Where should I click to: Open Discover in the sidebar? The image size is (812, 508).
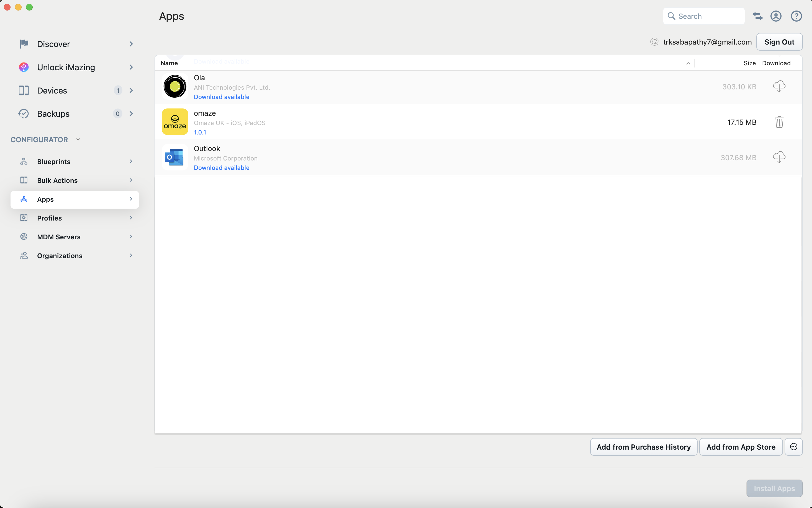[75, 44]
